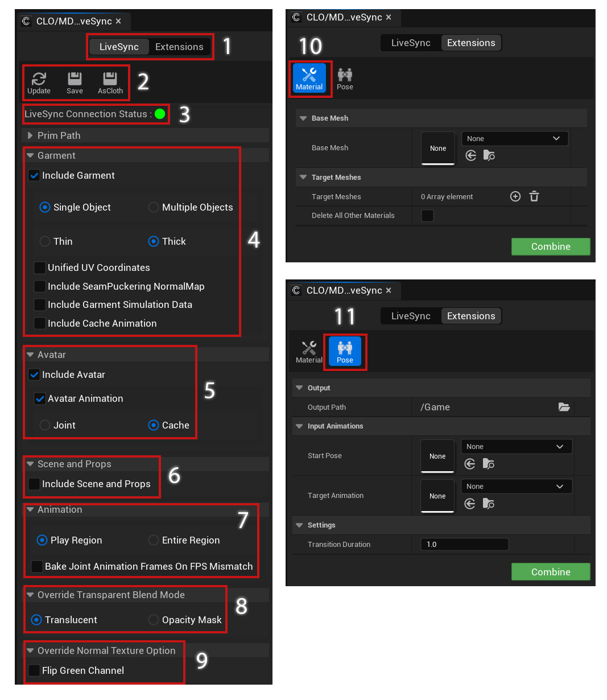Switch to Extensions tab in left panel
The width and height of the screenshot is (607, 700).
179,47
